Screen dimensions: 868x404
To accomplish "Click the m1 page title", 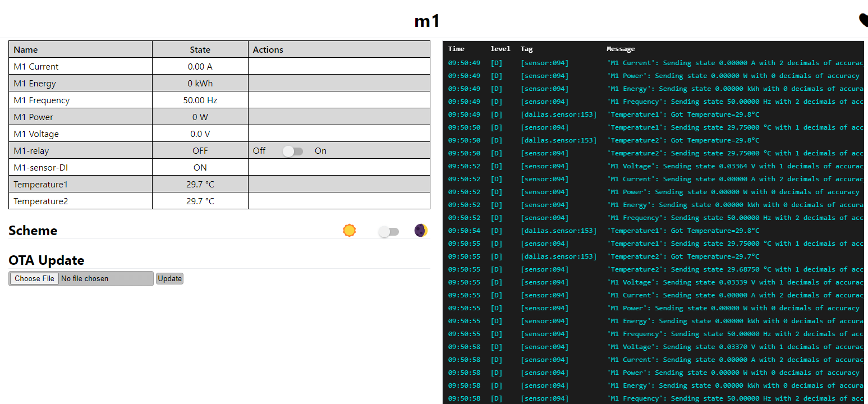I will 427,21.
